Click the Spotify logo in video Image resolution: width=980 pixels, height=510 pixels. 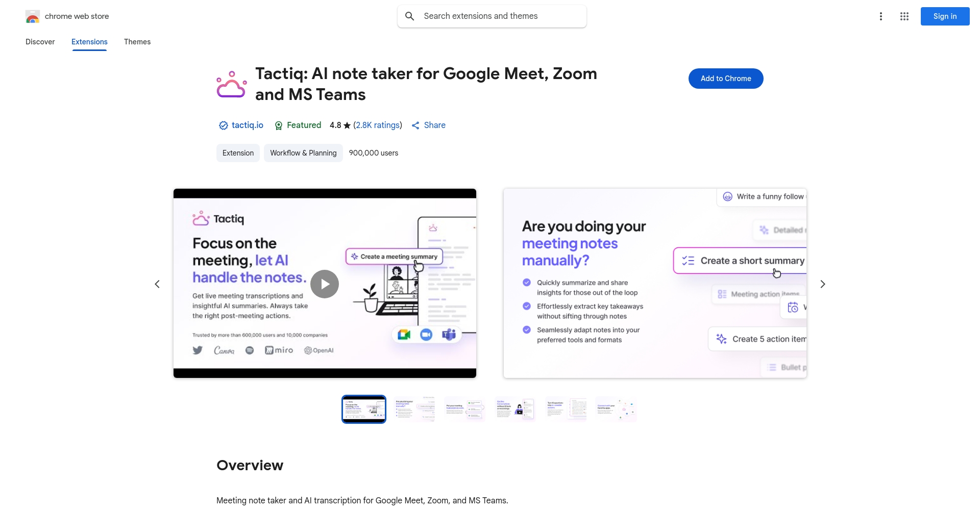click(x=250, y=350)
